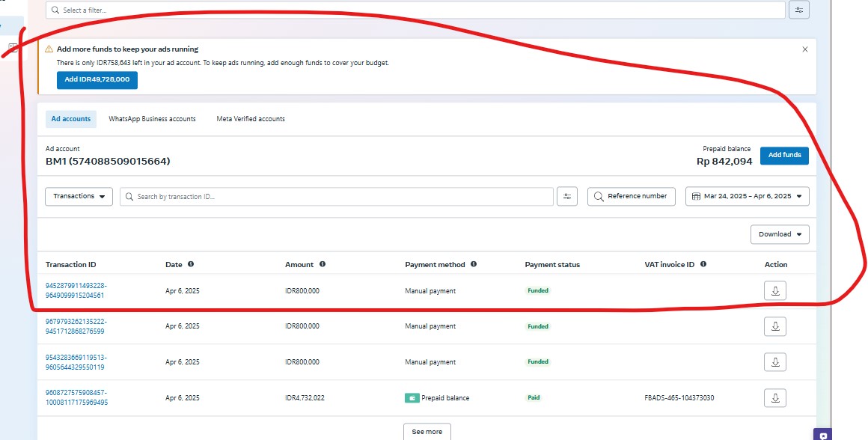Image resolution: width=868 pixels, height=440 pixels.
Task: Open the Meta Verified accounts tab
Action: pos(251,119)
